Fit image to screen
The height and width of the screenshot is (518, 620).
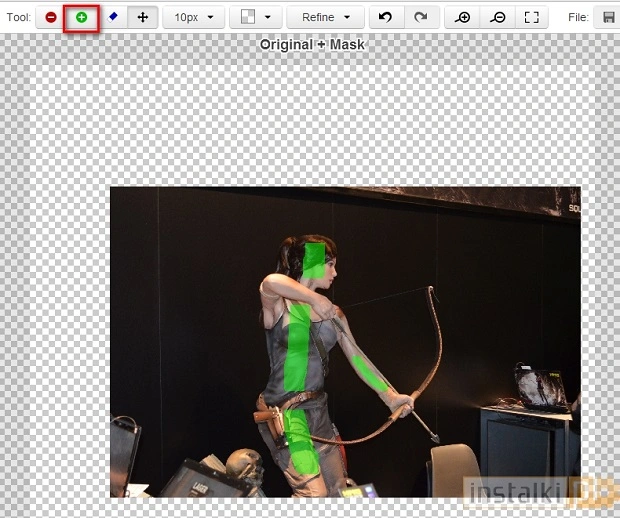point(532,17)
